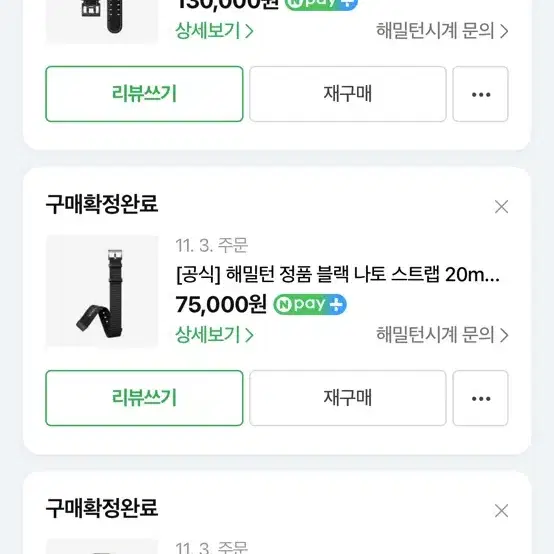Open 해밀턴시계 문의 on the top order

coord(442,30)
